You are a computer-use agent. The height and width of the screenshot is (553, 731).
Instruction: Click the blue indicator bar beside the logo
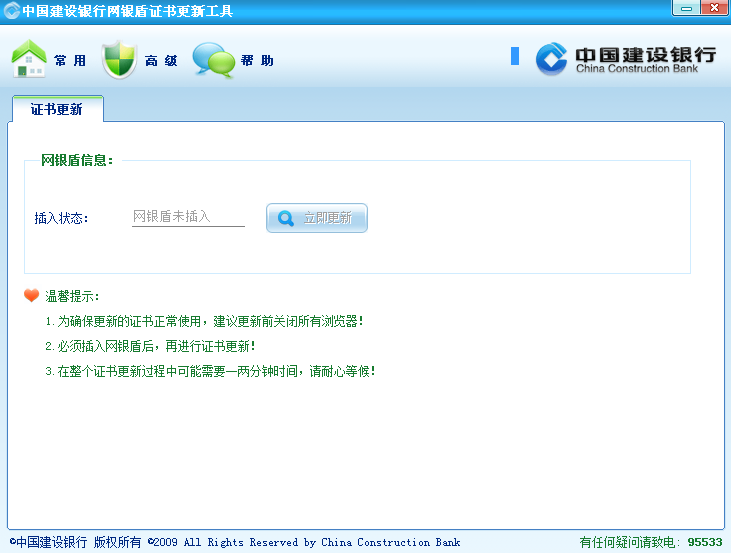pos(515,56)
